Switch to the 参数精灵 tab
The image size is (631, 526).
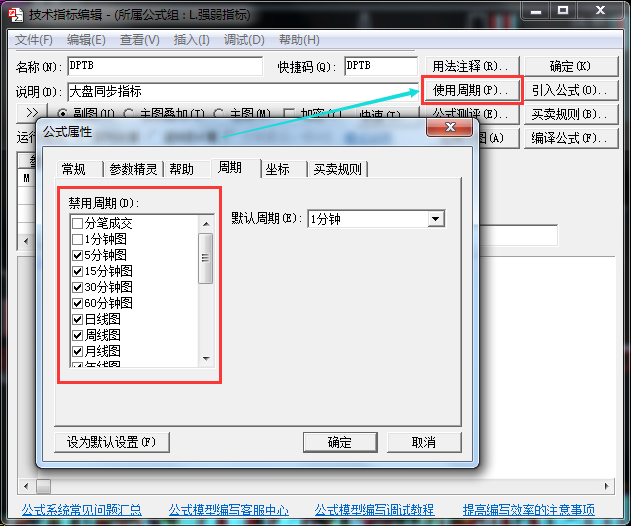[133, 169]
